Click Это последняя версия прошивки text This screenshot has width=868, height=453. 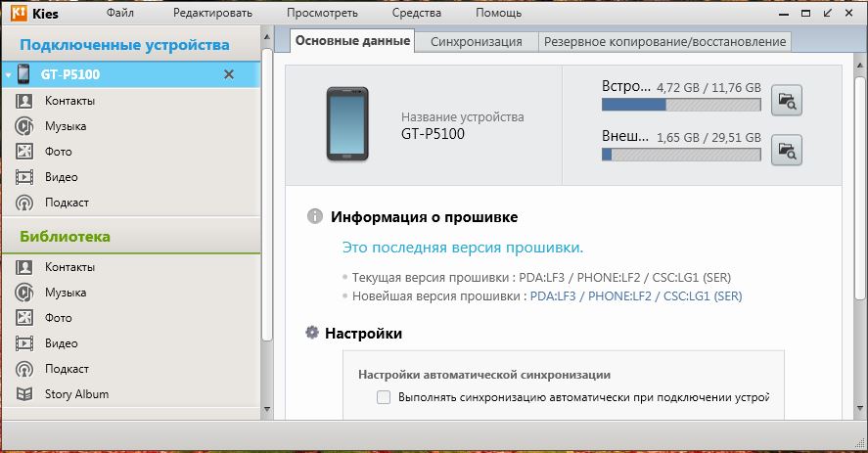point(463,248)
